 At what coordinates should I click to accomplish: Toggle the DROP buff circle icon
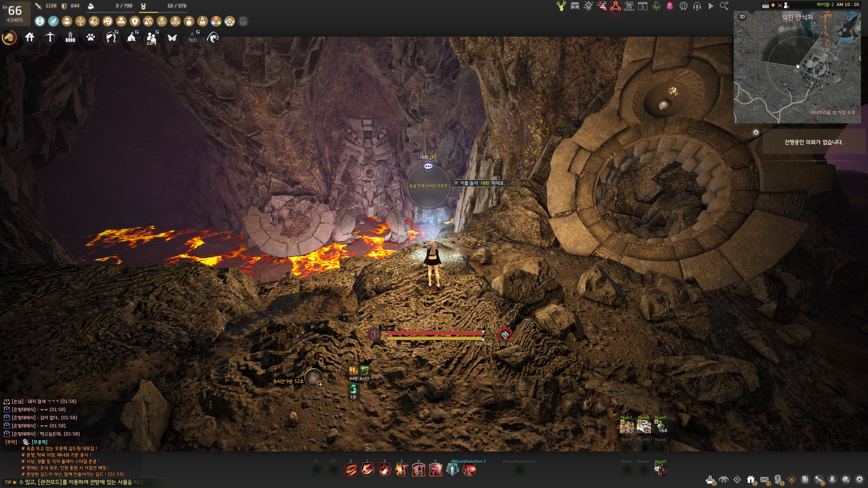(x=175, y=21)
